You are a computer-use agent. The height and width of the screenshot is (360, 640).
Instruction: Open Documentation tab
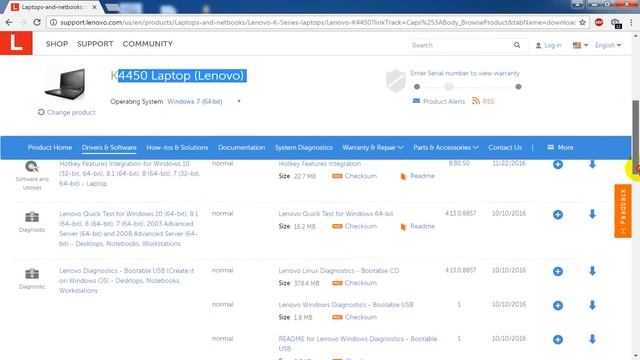[x=241, y=147]
